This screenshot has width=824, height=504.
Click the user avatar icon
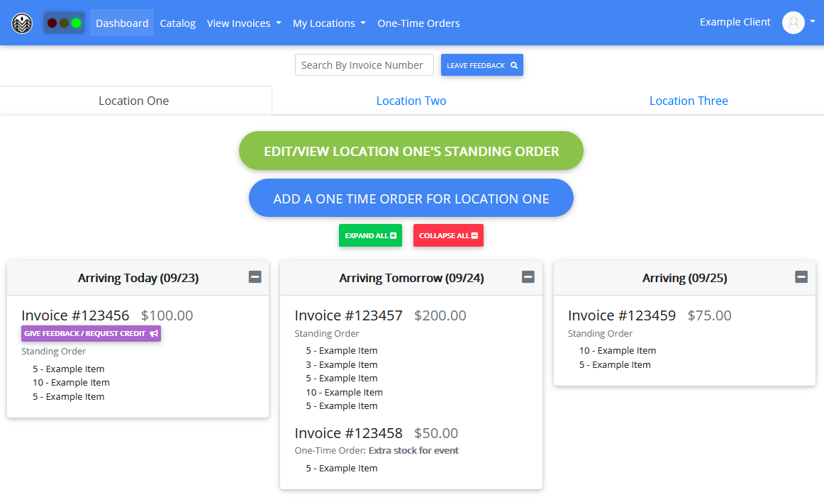[793, 22]
